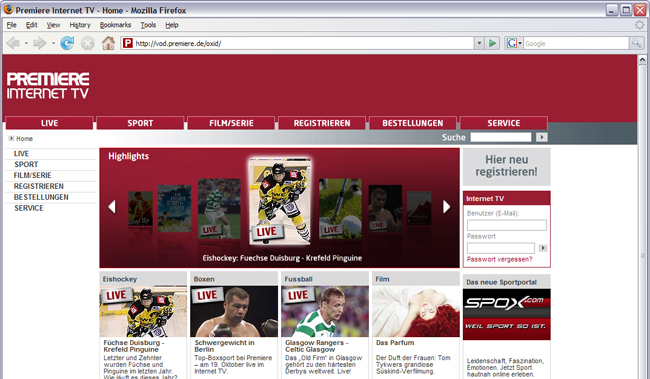
Task: Submit login with arrow next to Passwort
Action: point(543,248)
